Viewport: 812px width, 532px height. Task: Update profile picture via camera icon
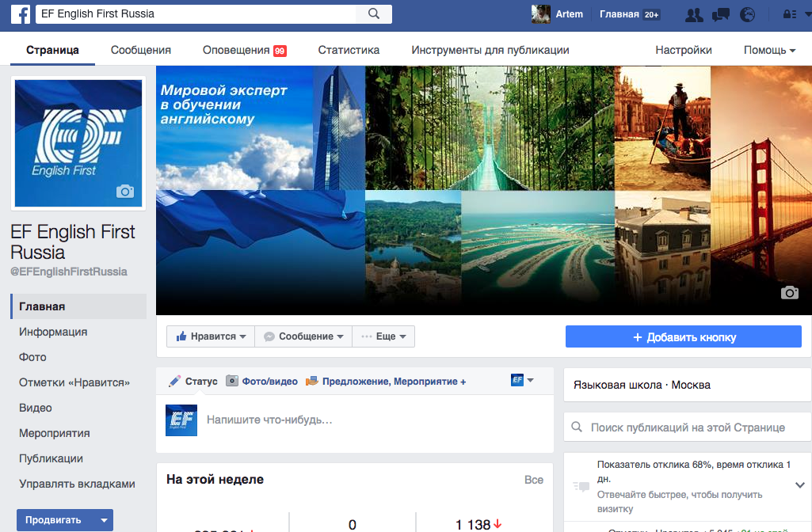125,192
